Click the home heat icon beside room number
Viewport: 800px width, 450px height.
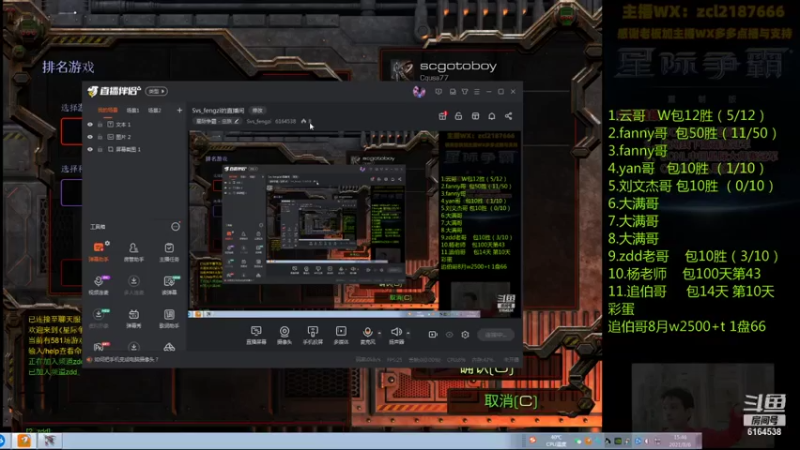(304, 121)
